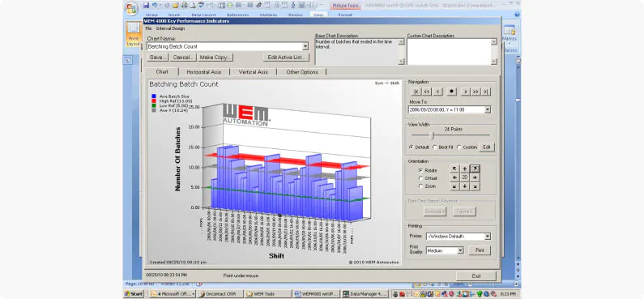Switch to the Vertical Axis tab
This screenshot has width=644, height=299.
pyautogui.click(x=253, y=72)
